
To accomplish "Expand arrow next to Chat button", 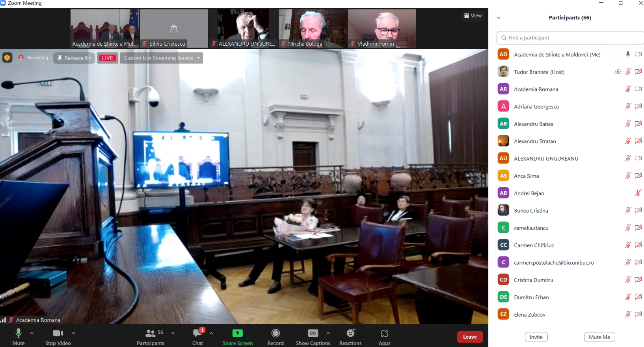I will 212,333.
